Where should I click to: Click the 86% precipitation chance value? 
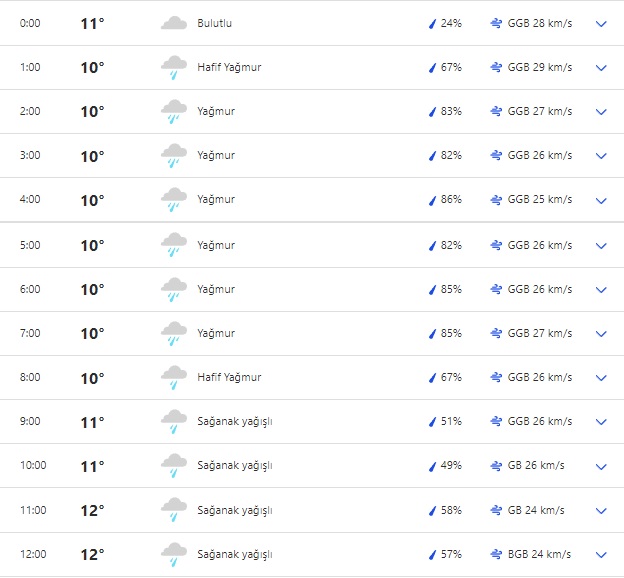tap(451, 200)
